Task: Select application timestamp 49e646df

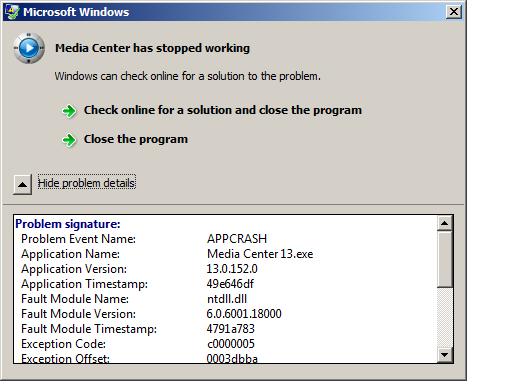Action: point(230,284)
